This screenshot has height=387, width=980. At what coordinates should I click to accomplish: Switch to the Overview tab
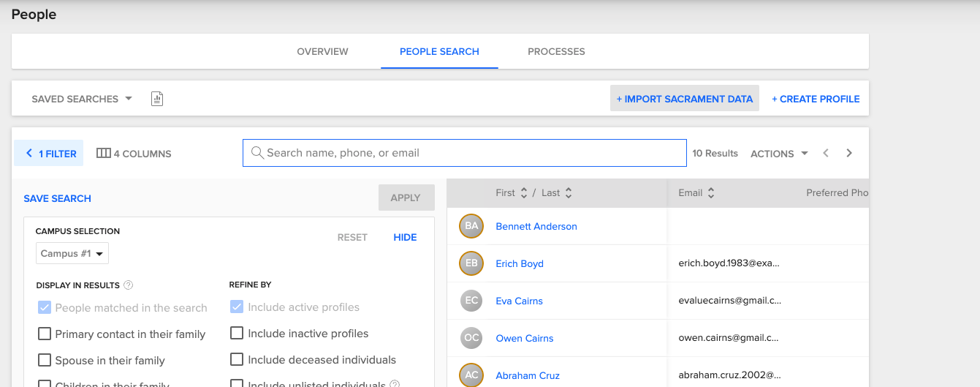[322, 52]
